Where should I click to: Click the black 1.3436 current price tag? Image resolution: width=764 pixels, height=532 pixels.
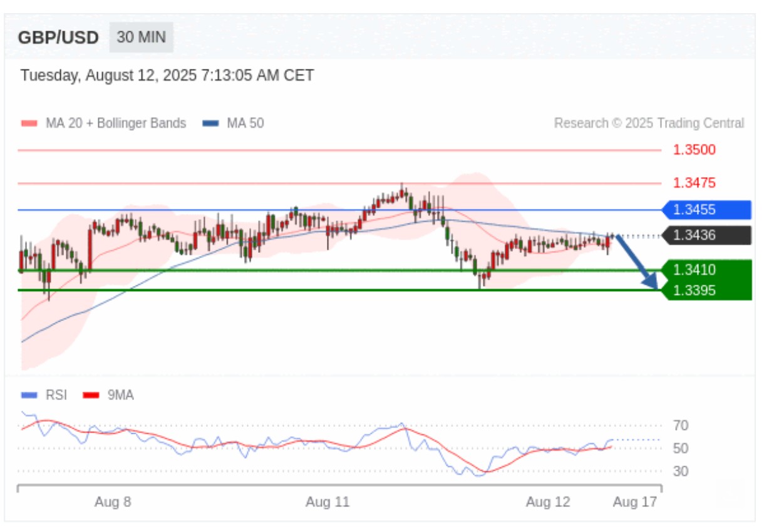pos(706,235)
